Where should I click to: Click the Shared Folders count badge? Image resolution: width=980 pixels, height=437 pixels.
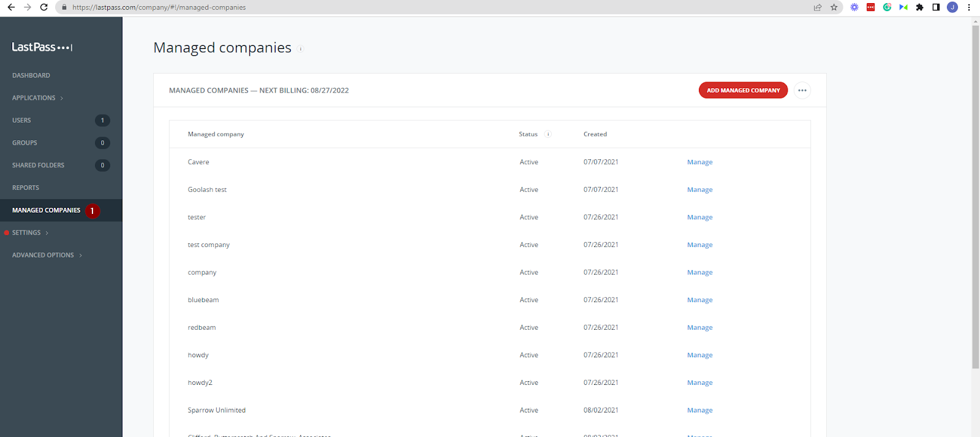click(x=102, y=165)
